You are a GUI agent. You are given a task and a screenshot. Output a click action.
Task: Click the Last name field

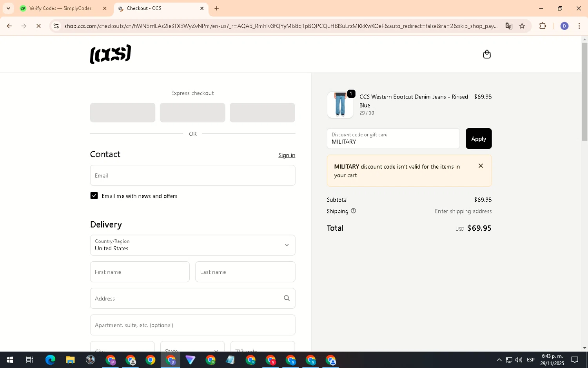coord(245,272)
